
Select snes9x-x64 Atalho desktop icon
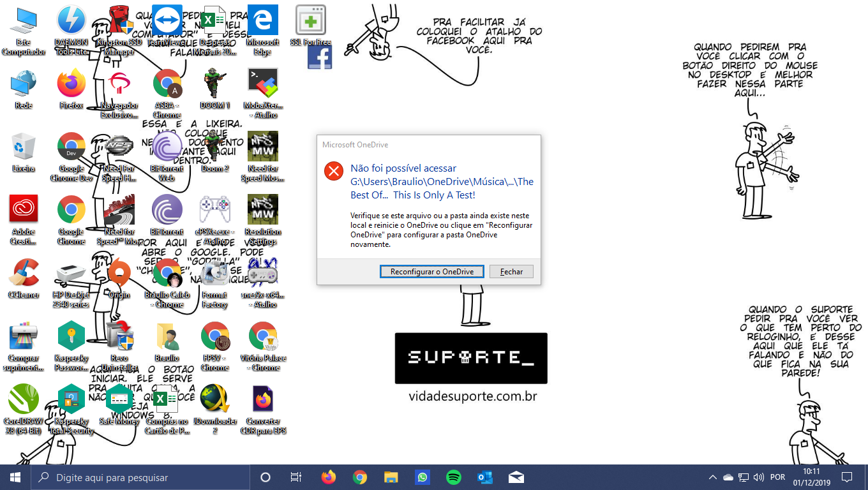[262, 285]
